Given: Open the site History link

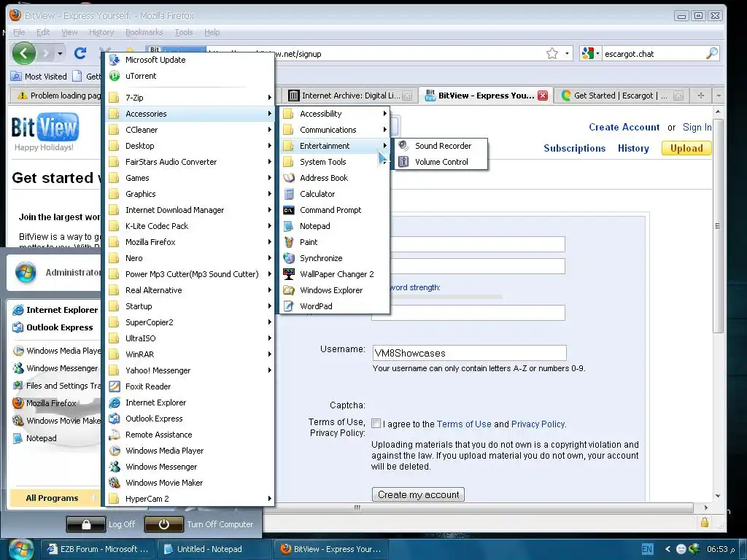Looking at the screenshot, I should click(x=633, y=148).
